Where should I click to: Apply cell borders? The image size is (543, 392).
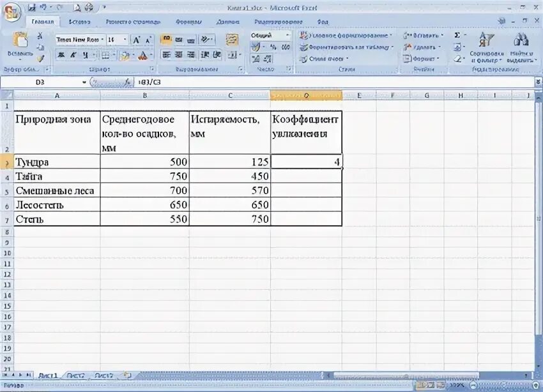[105, 55]
